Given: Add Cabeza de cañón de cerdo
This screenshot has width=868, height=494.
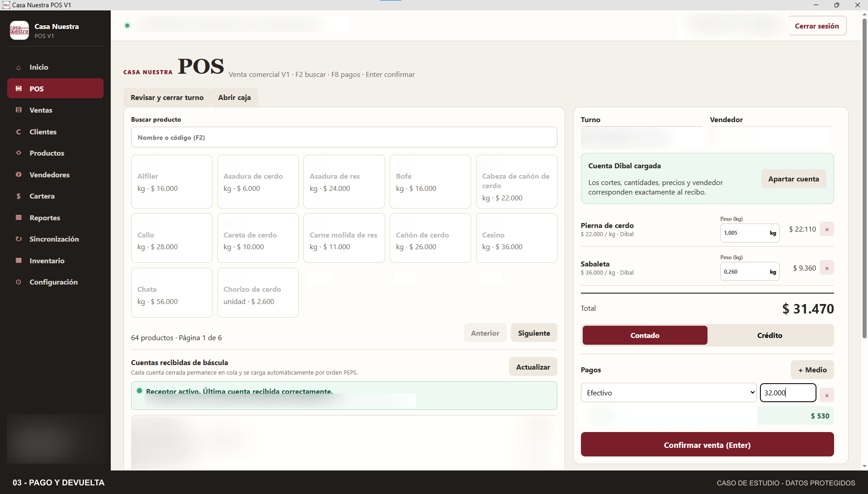Looking at the screenshot, I should [516, 181].
